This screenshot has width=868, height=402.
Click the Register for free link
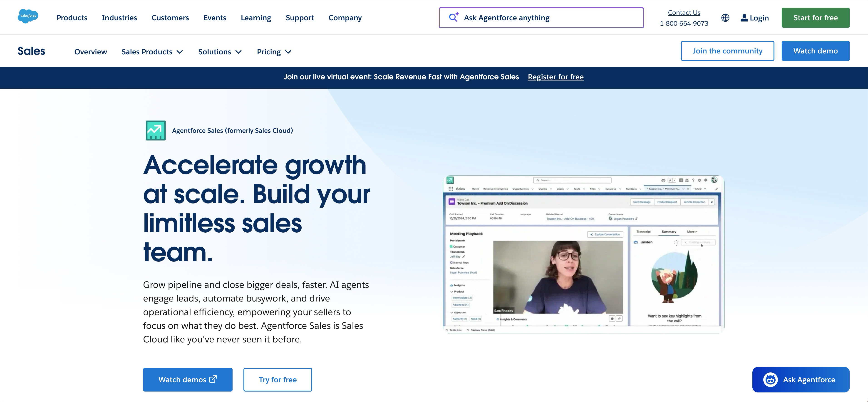[x=556, y=77]
